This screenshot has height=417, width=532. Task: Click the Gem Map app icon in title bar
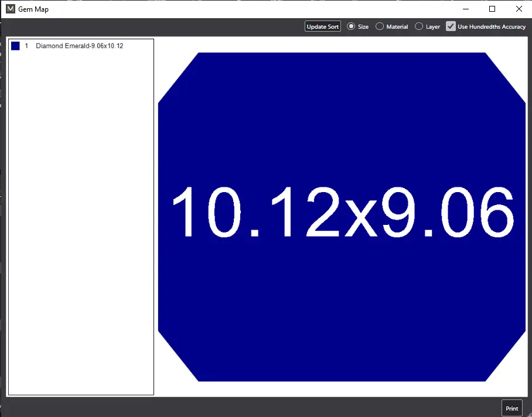click(x=10, y=9)
